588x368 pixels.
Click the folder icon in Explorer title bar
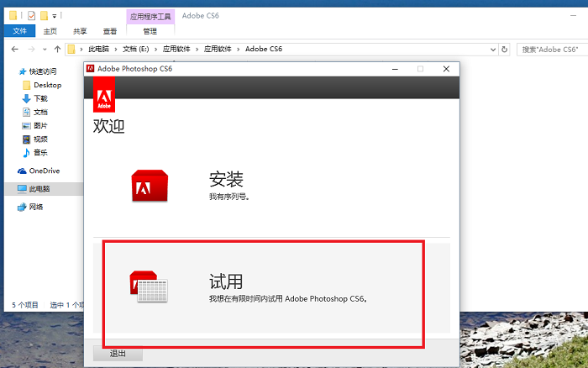pyautogui.click(x=13, y=15)
